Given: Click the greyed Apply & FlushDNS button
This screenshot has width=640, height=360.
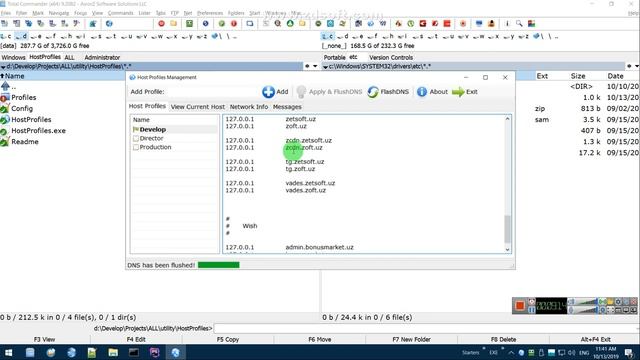Looking at the screenshot, I should 329,92.
